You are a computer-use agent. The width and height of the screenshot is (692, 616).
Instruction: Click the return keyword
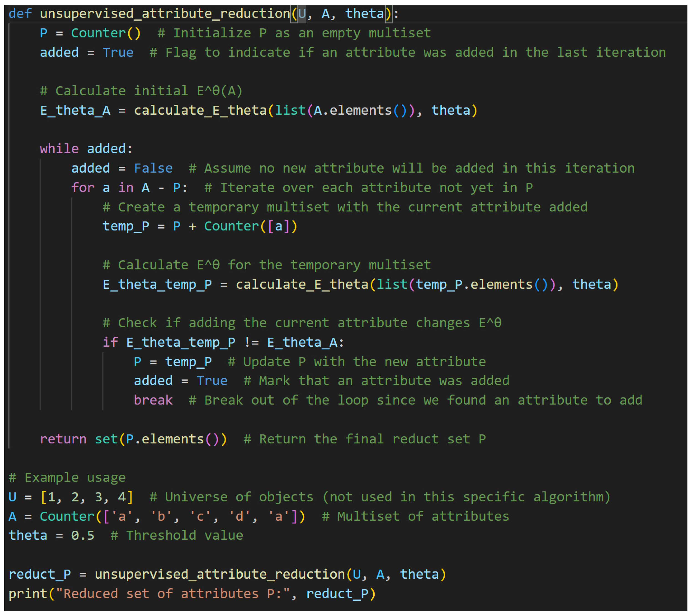(x=63, y=439)
